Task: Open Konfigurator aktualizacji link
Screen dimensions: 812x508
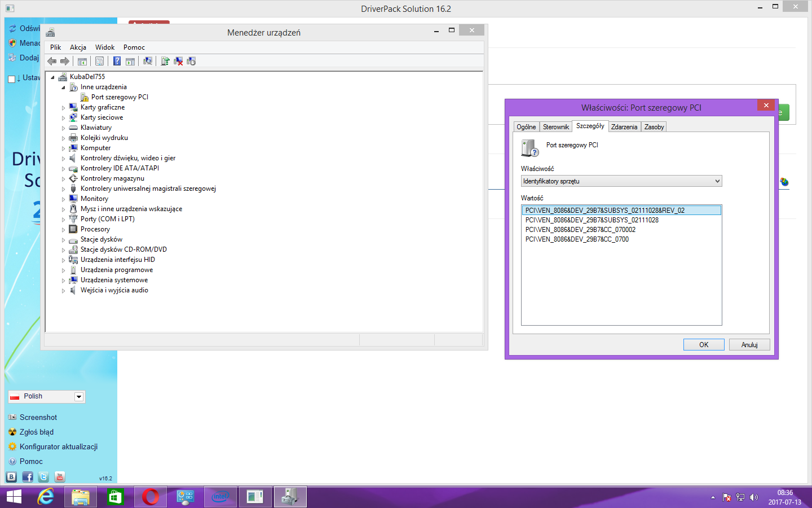Action: (59, 446)
